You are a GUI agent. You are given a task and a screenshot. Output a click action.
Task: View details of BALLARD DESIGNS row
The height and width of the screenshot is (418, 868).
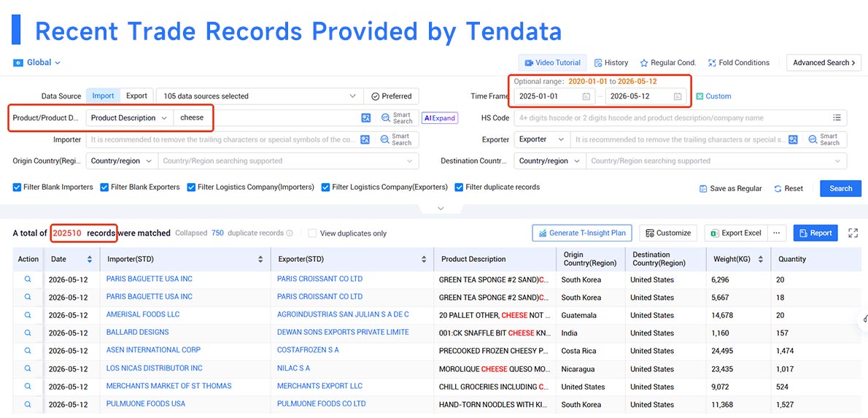(x=28, y=333)
